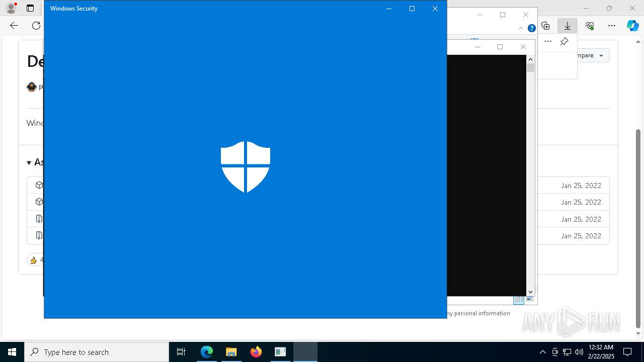
Task: Maximize the console window
Action: point(500,47)
